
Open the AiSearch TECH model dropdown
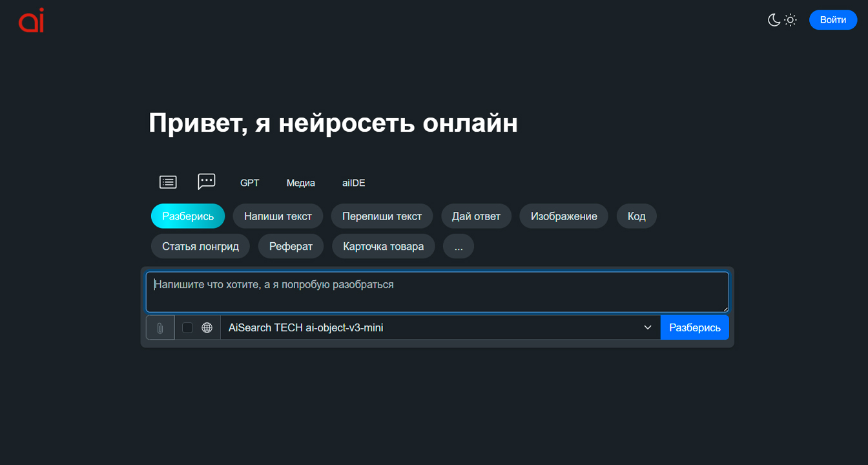(439, 327)
